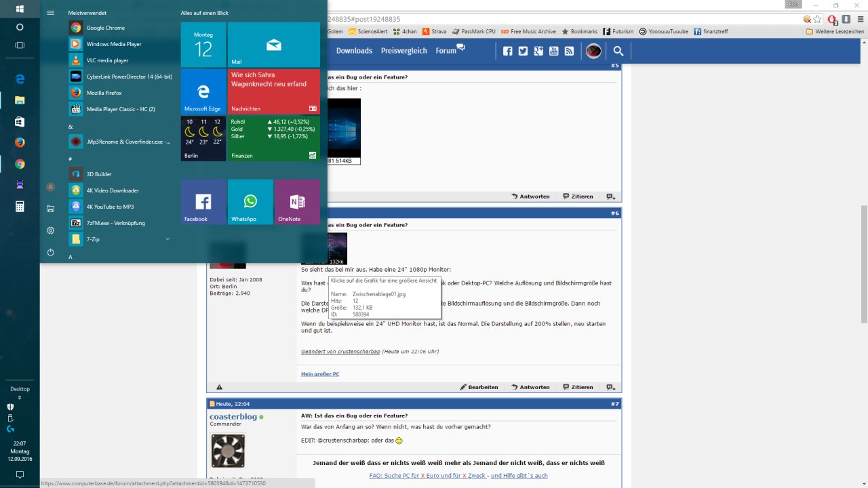Screen dimensions: 868x488
Task: Open File Explorer from the taskbar
Action: [x=20, y=100]
